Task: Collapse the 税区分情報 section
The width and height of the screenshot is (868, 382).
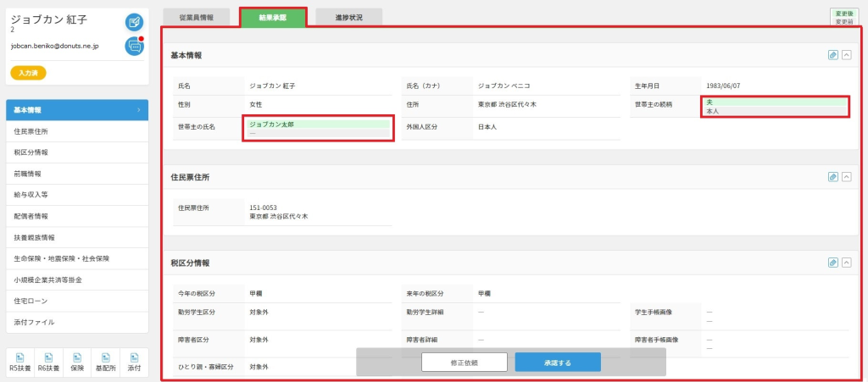Action: click(847, 263)
